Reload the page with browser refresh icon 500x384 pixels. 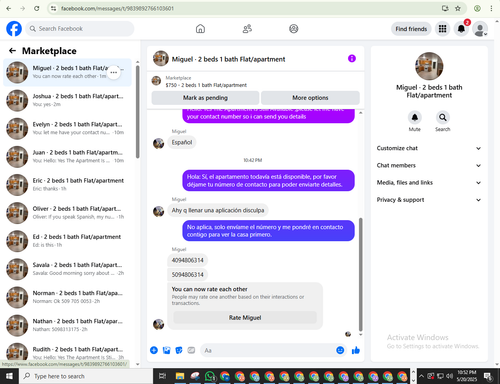coord(37,8)
